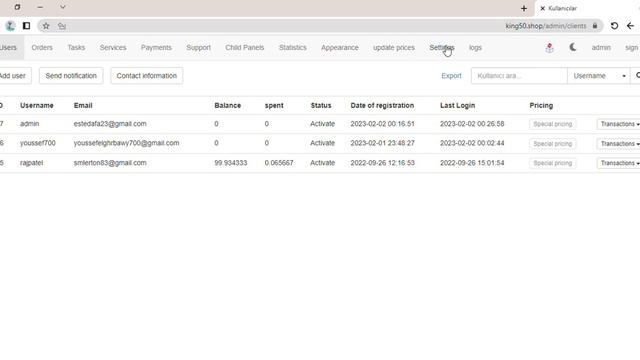The image size is (640, 360).
Task: Open the translate page icon in address bar
Action: pyautogui.click(x=62, y=26)
